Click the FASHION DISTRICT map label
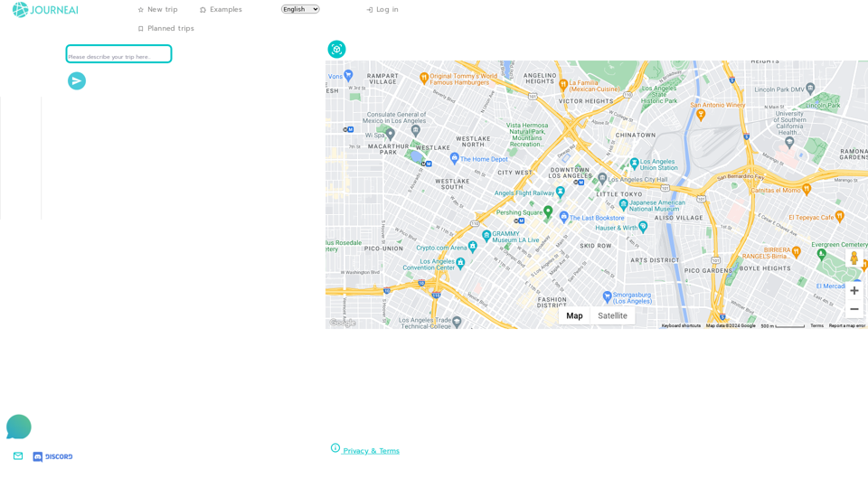 point(552,303)
